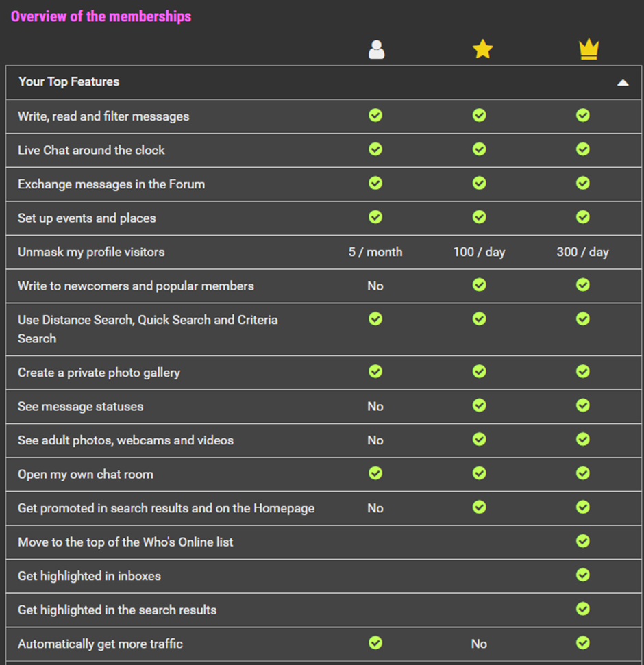Click crown checkmark for Automatically get more traffic

583,643
